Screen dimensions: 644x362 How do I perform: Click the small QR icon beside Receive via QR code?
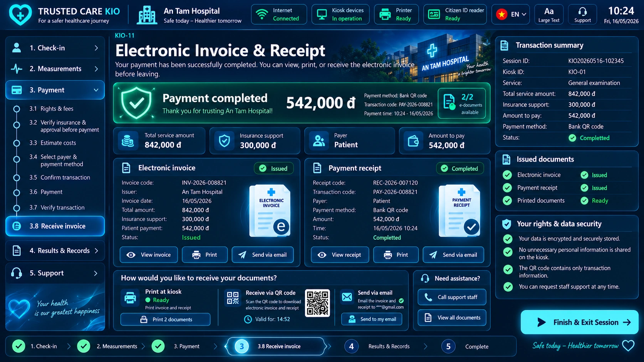[233, 298]
